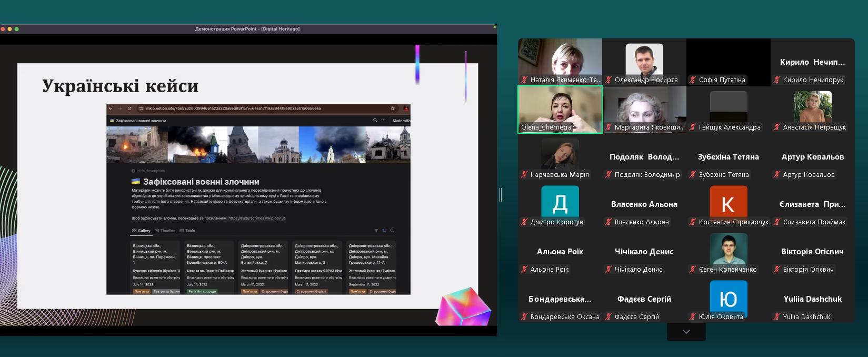This screenshot has width=868, height=357.
Task: Click muted mic icon of Софія Путятіна
Action: (x=693, y=80)
